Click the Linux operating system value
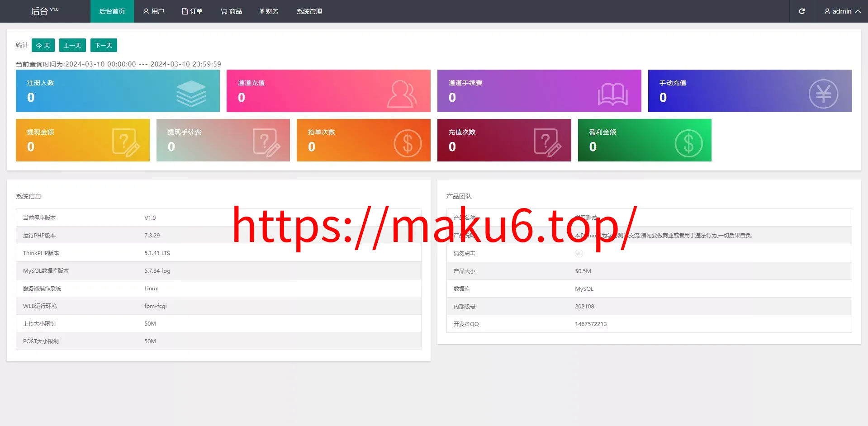Screen dimensions: 868x426 [x=151, y=289]
